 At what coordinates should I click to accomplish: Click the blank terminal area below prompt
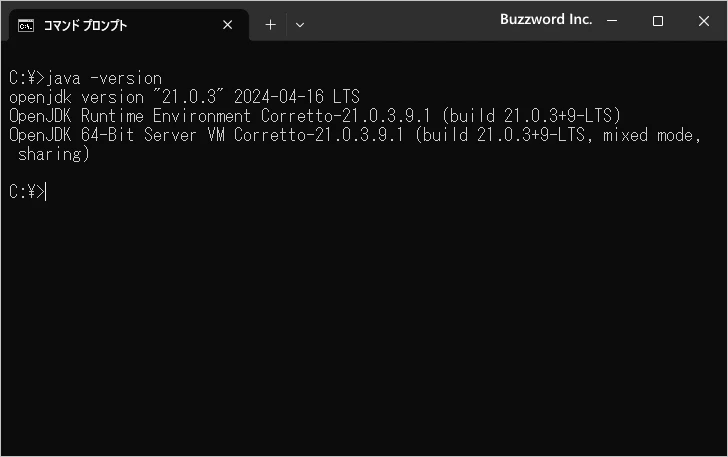pos(364,325)
